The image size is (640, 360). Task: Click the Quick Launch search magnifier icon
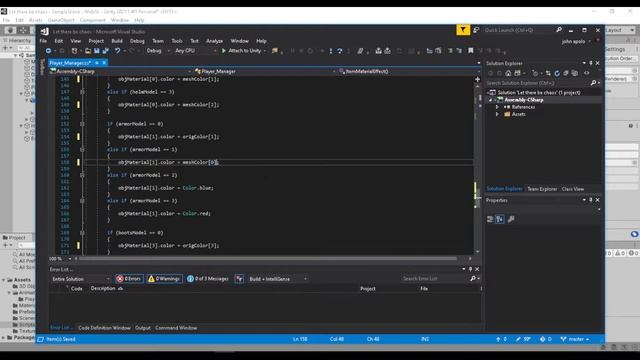[559, 30]
